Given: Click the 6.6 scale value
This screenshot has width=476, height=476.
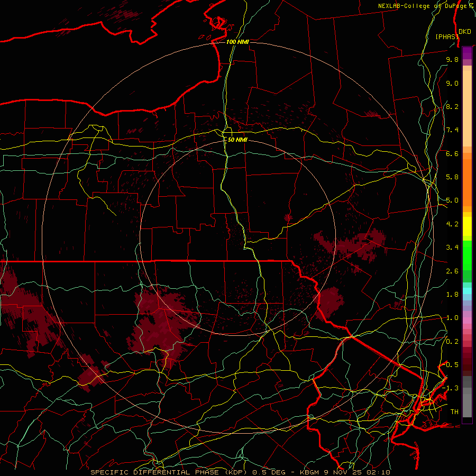Looking at the screenshot, I should [452, 153].
